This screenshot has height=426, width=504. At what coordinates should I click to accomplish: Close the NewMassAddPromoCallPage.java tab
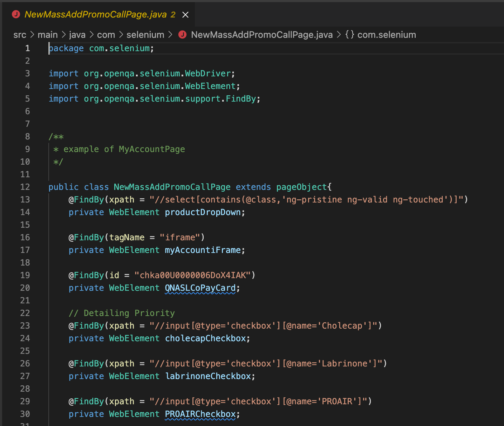(185, 15)
